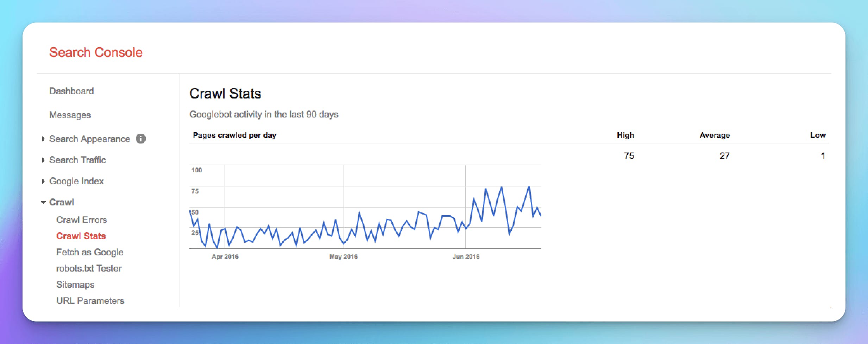
Task: Expand the Search Traffic arrow
Action: pos(43,160)
